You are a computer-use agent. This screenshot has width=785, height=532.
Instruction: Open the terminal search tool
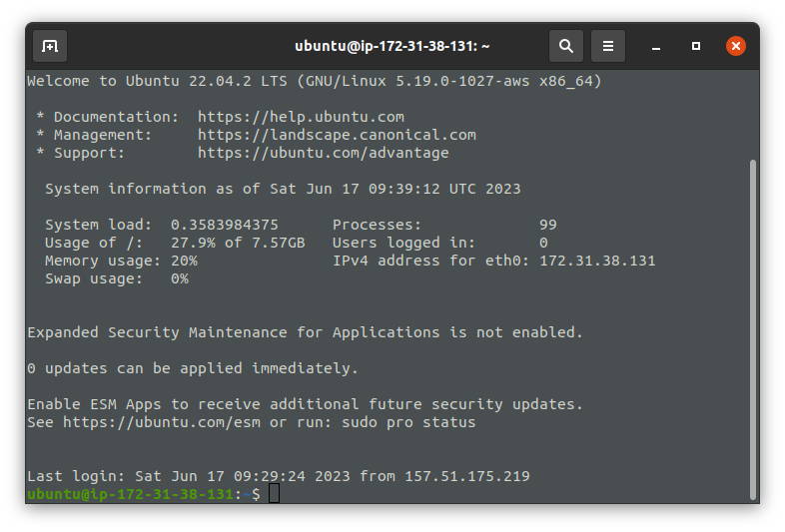pyautogui.click(x=565, y=46)
